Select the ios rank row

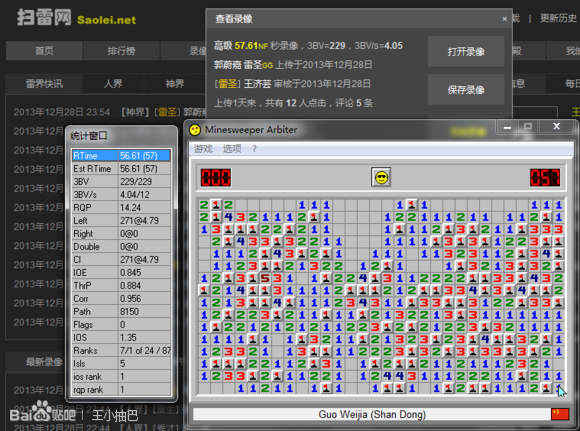(121, 377)
